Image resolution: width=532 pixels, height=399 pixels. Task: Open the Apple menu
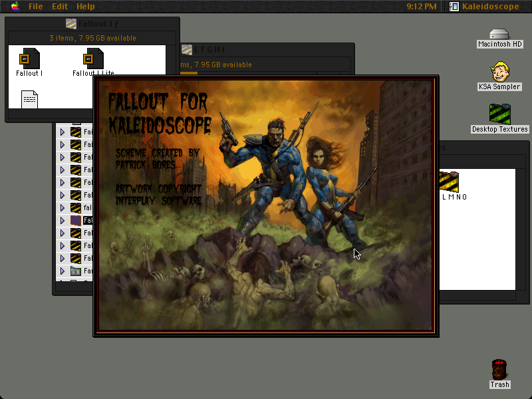coord(15,7)
